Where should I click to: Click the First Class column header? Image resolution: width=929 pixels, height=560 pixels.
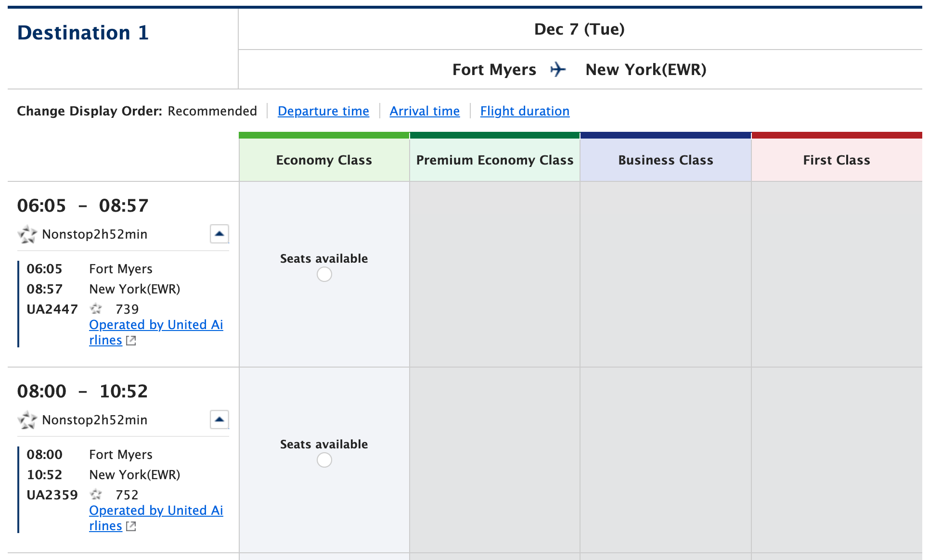837,160
